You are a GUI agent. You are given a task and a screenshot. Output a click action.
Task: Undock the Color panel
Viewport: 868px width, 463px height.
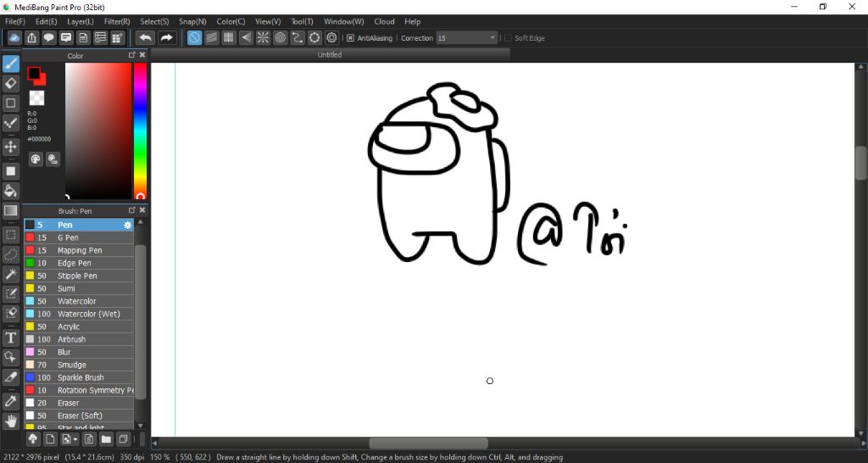[x=131, y=55]
